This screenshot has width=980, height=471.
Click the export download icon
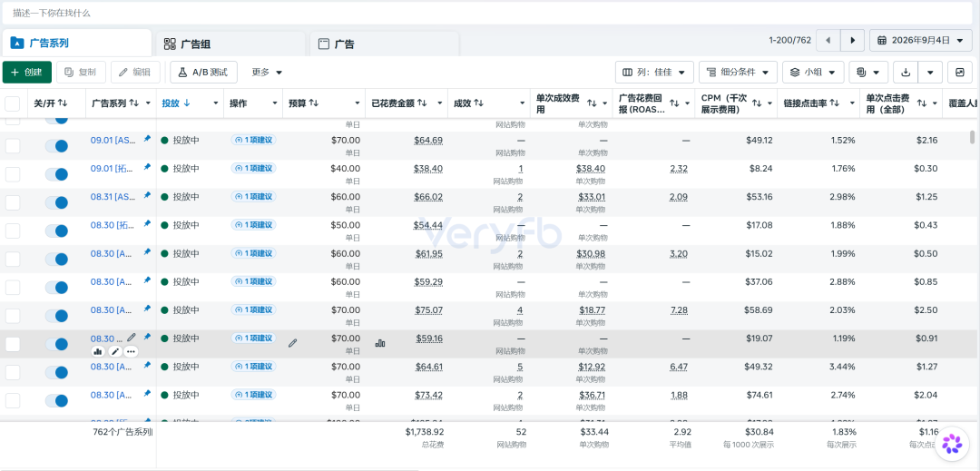[x=906, y=72]
